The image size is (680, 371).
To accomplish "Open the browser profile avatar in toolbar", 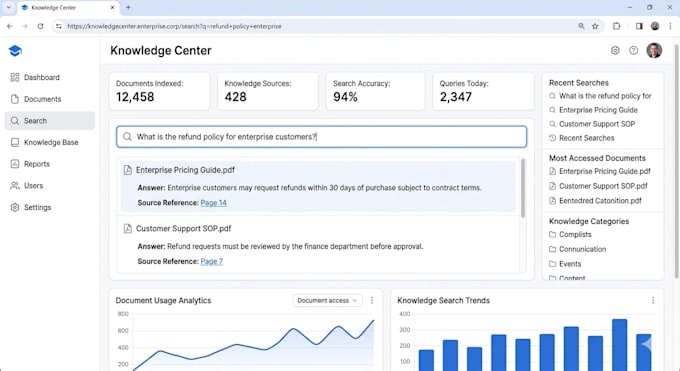I will click(x=655, y=26).
